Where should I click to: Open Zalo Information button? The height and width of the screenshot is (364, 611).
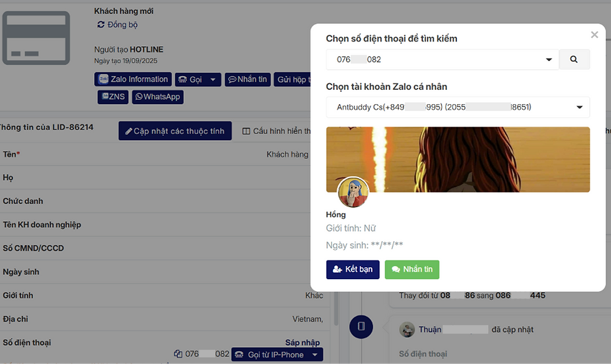point(133,79)
